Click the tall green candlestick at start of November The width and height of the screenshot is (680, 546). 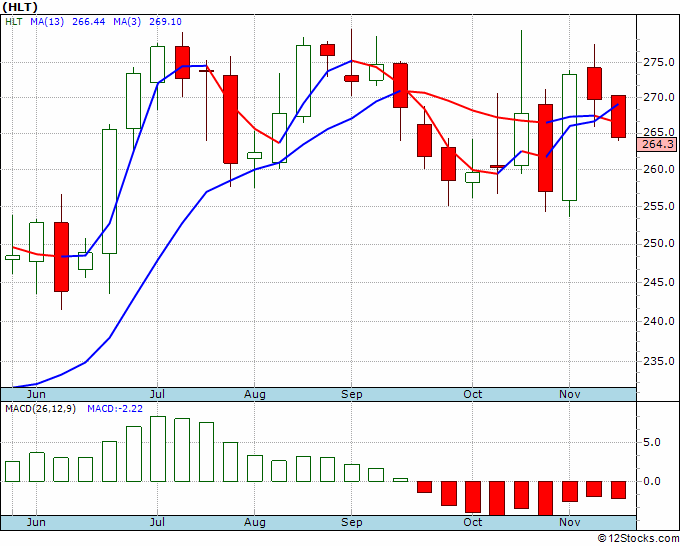[569, 137]
